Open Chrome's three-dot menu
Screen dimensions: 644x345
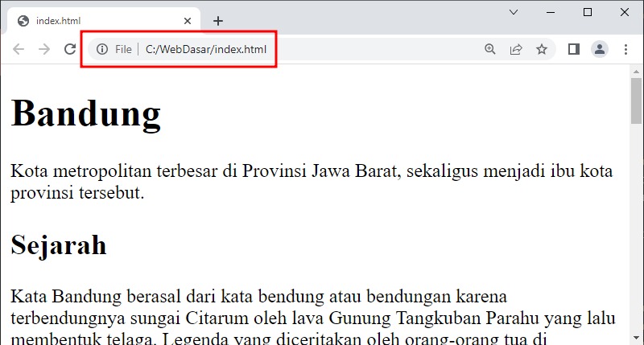click(625, 50)
